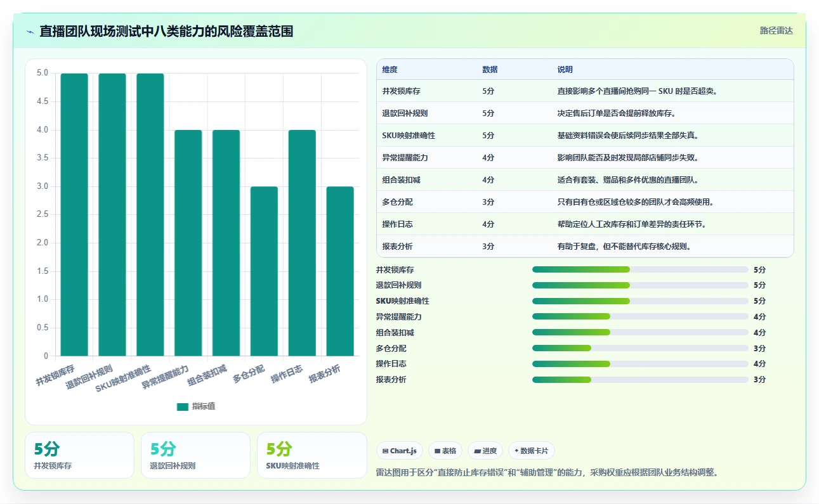Screen dimensions: 819x504
Task: Select the 异常提醒能力 chart bar
Action: (x=188, y=243)
